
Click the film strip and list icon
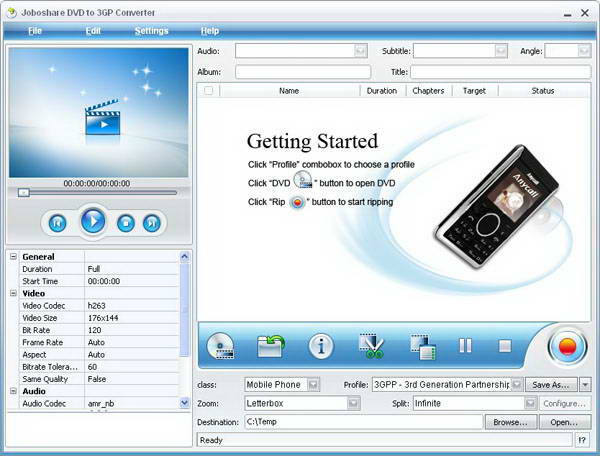click(x=423, y=347)
